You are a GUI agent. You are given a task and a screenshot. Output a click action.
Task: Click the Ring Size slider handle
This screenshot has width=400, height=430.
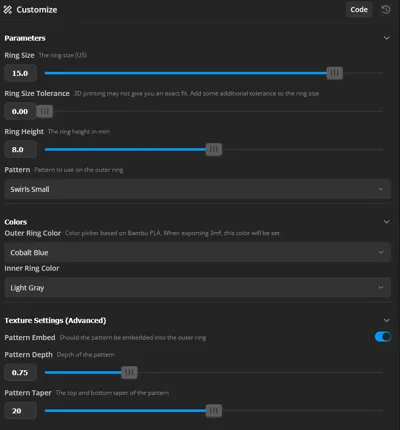pos(334,73)
